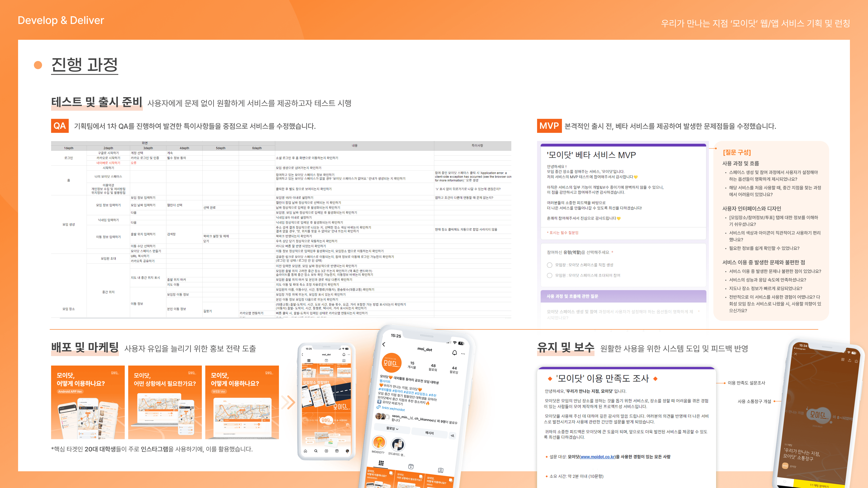This screenshot has height=488, width=868.
Task: Select the 모임원 radio option in MVP form
Action: [550, 275]
